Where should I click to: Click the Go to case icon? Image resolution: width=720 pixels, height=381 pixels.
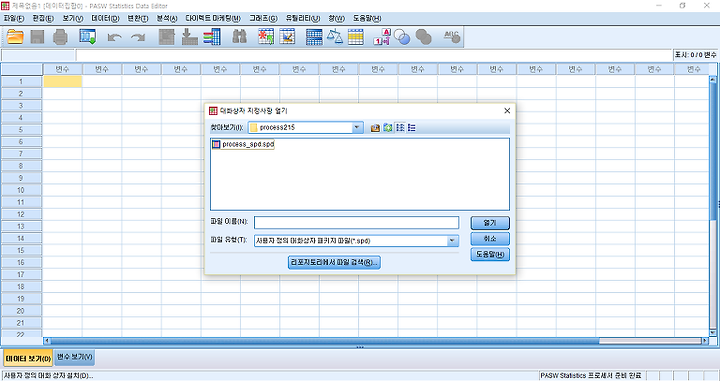pyautogui.click(x=167, y=37)
